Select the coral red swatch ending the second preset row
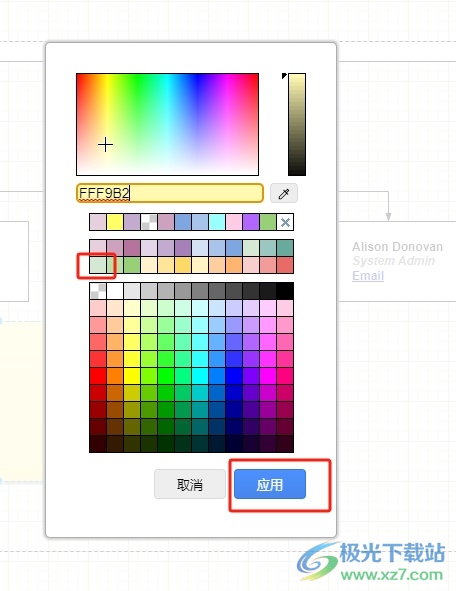456x591 pixels. click(285, 265)
